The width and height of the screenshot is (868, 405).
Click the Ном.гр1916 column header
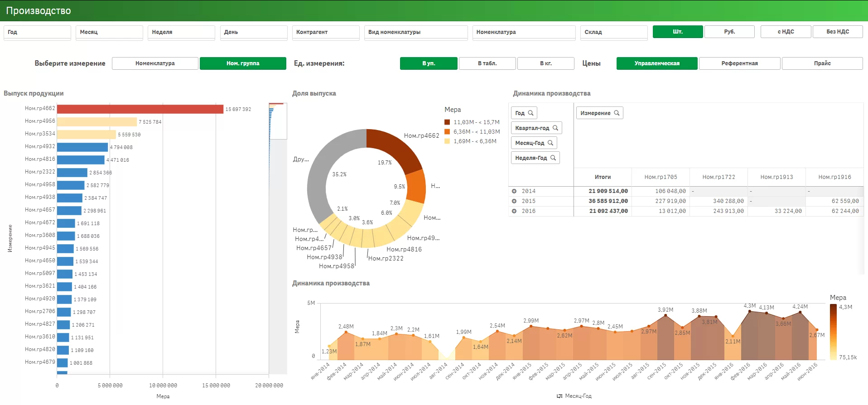tap(834, 177)
